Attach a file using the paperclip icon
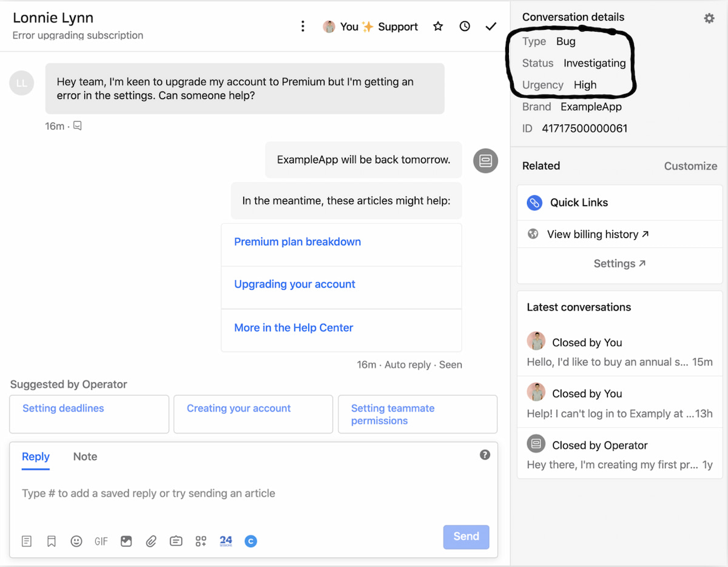 [151, 541]
